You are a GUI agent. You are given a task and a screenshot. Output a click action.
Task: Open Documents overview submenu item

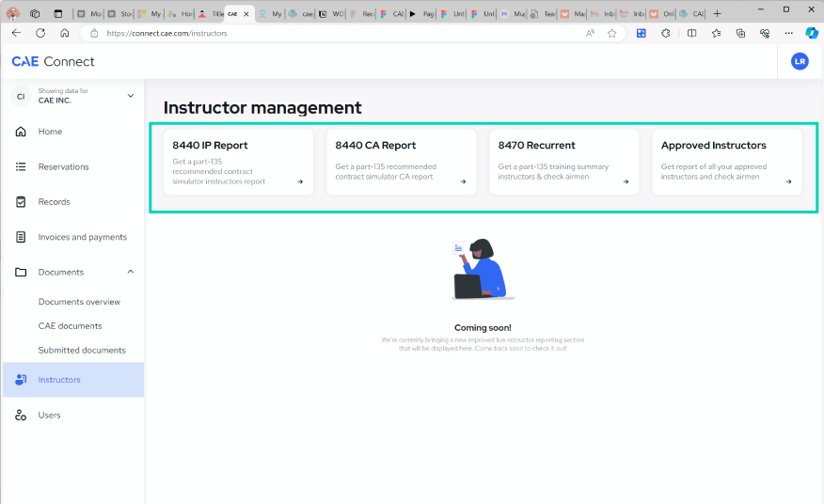79,302
